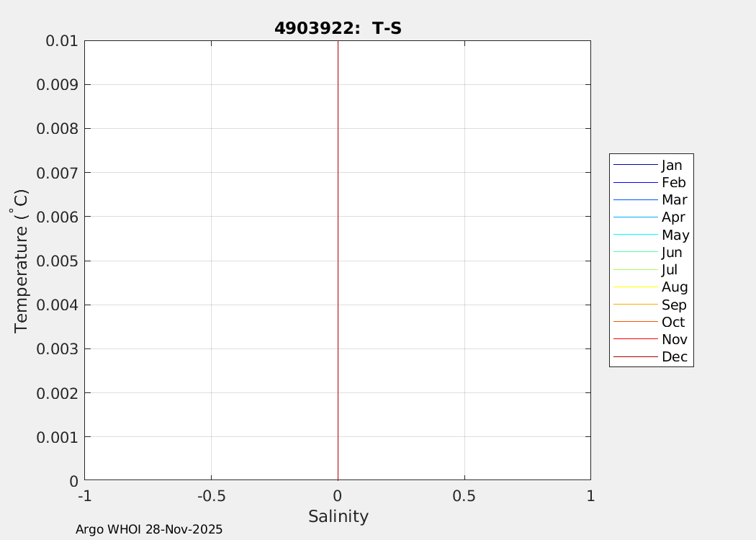Screen dimensions: 756x540
Task: Select the red Nov line swatch
Action: 635,339
